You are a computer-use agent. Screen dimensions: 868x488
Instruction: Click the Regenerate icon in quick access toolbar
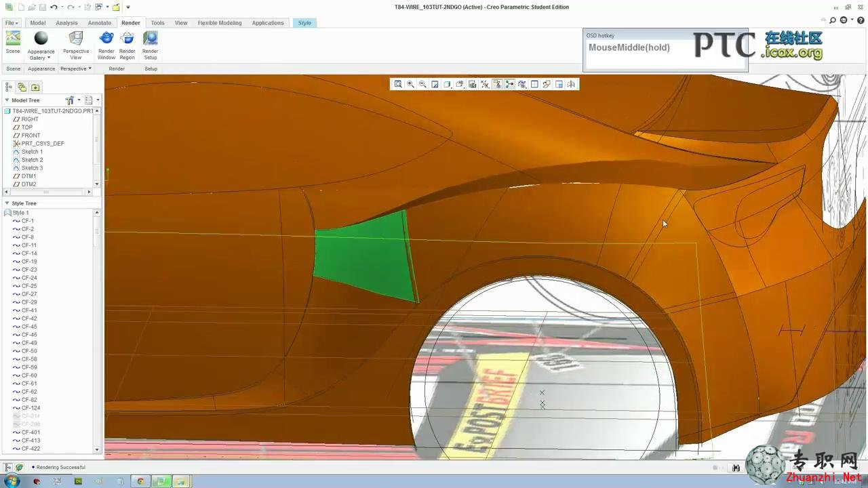point(87,7)
